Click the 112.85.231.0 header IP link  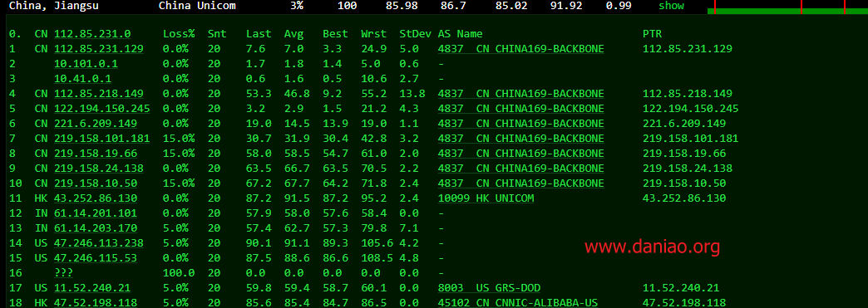92,34
